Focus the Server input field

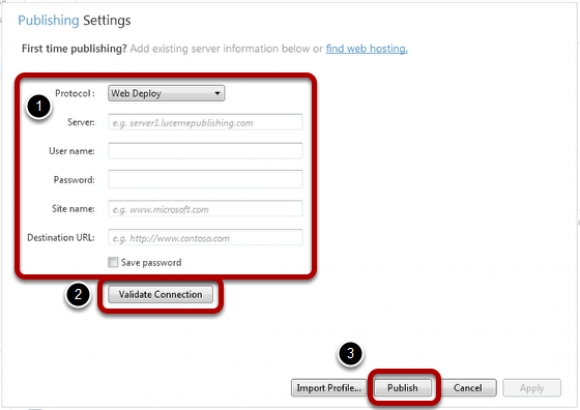point(205,122)
